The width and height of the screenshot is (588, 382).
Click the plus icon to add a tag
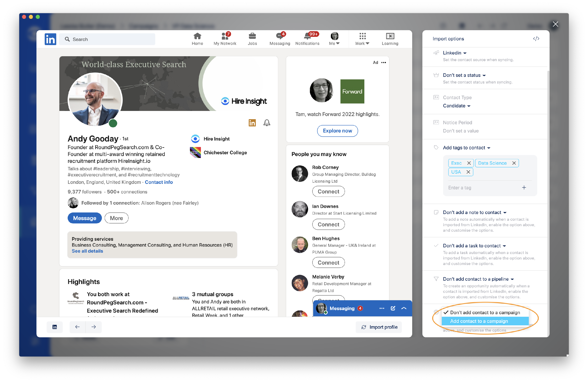coord(524,188)
